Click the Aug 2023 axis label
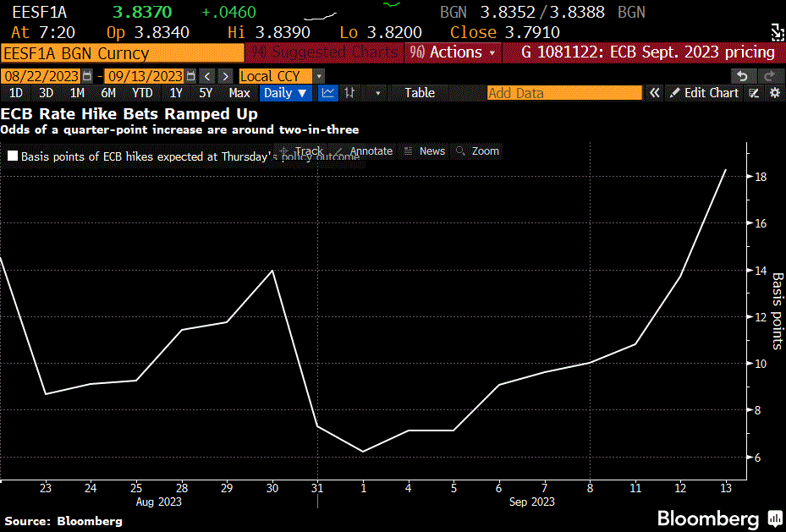786x532 pixels. pyautogui.click(x=159, y=502)
